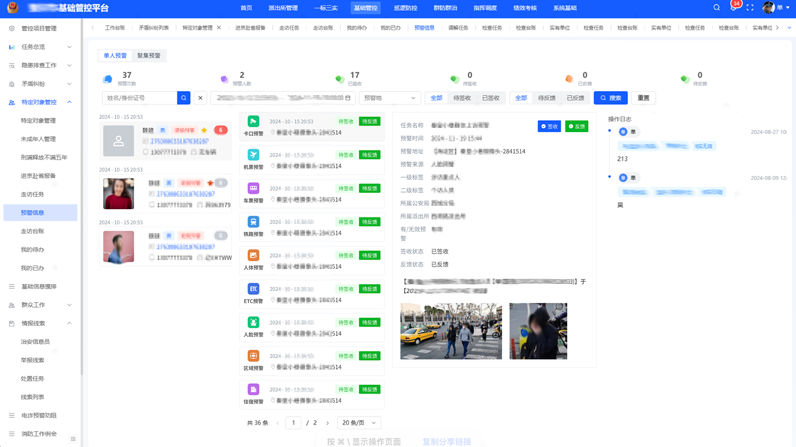This screenshot has height=447, width=796.
Task: Select the 待签收 filter option
Action: point(462,98)
